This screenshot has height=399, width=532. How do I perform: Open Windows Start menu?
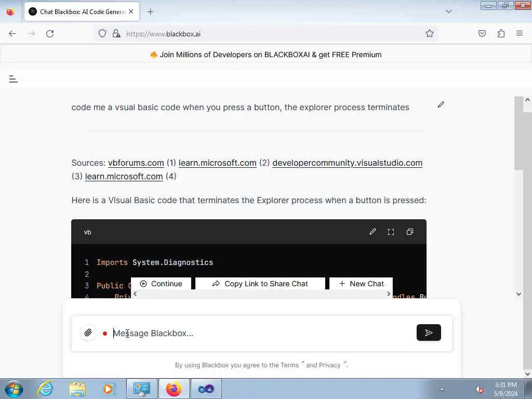[x=14, y=389]
